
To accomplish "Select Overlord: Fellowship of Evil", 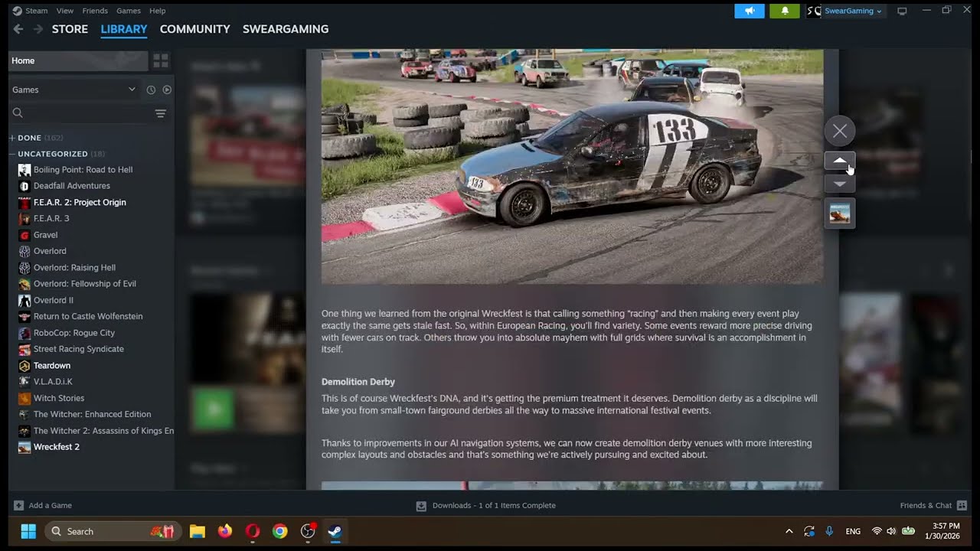I will pos(84,283).
